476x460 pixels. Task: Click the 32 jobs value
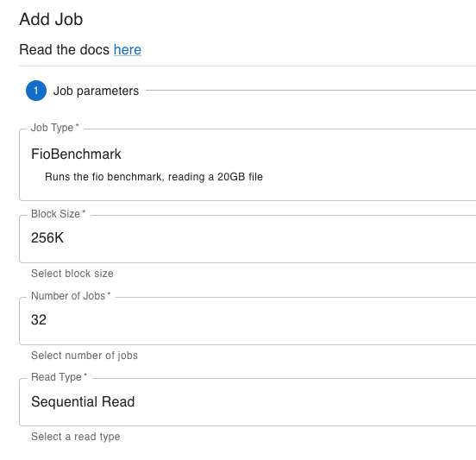tap(39, 320)
